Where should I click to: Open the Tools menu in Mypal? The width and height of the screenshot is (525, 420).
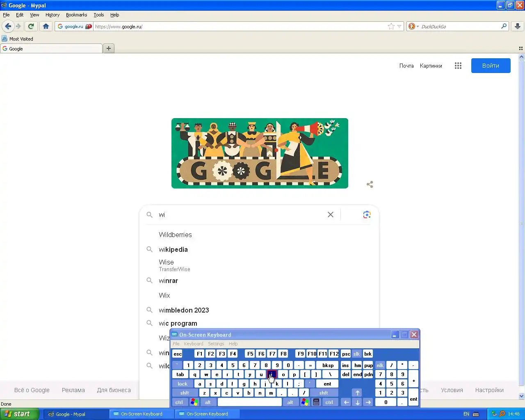98,15
